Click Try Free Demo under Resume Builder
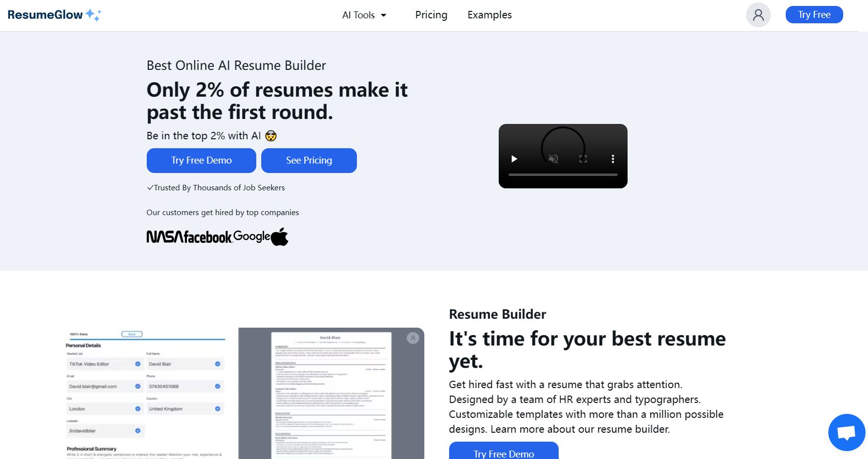Image resolution: width=868 pixels, height=459 pixels. tap(504, 453)
